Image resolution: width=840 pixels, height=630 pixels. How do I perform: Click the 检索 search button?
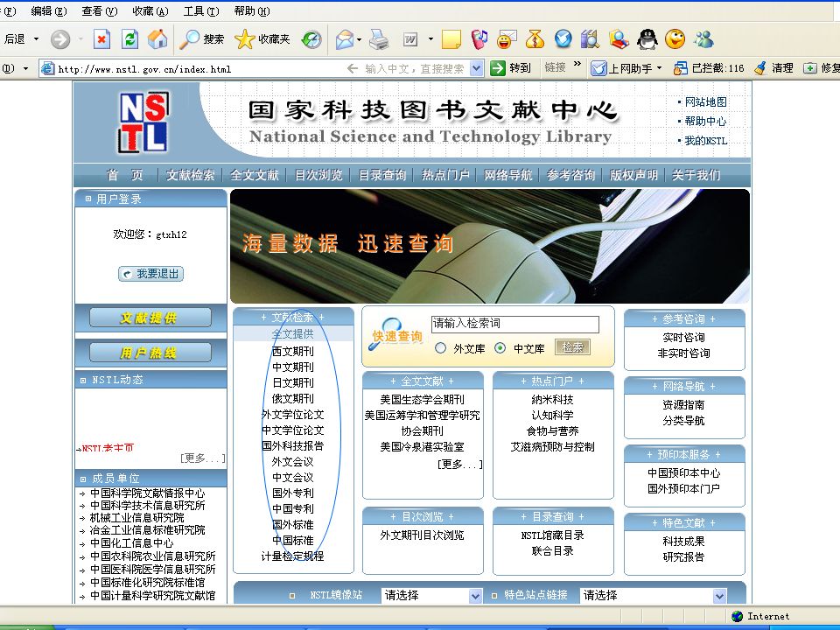tap(572, 347)
